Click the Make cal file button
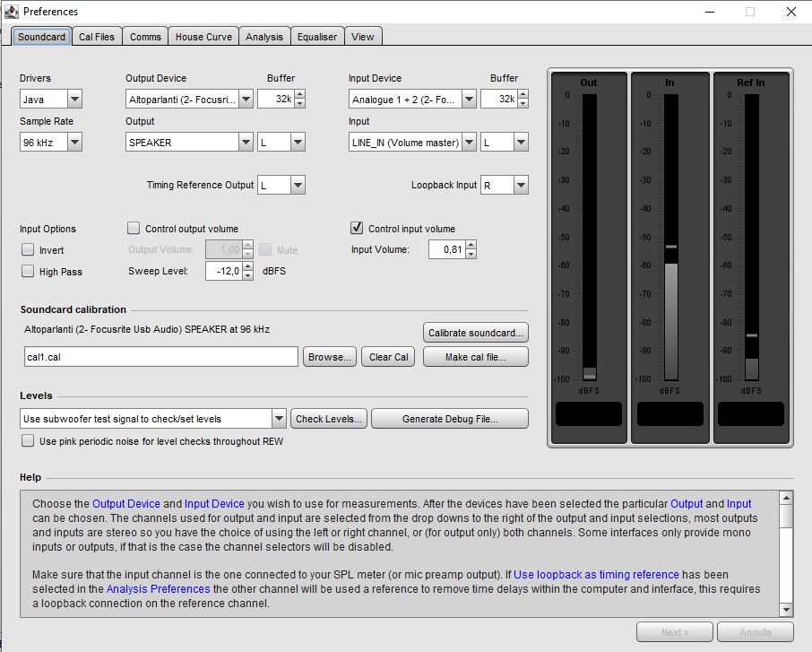 476,357
